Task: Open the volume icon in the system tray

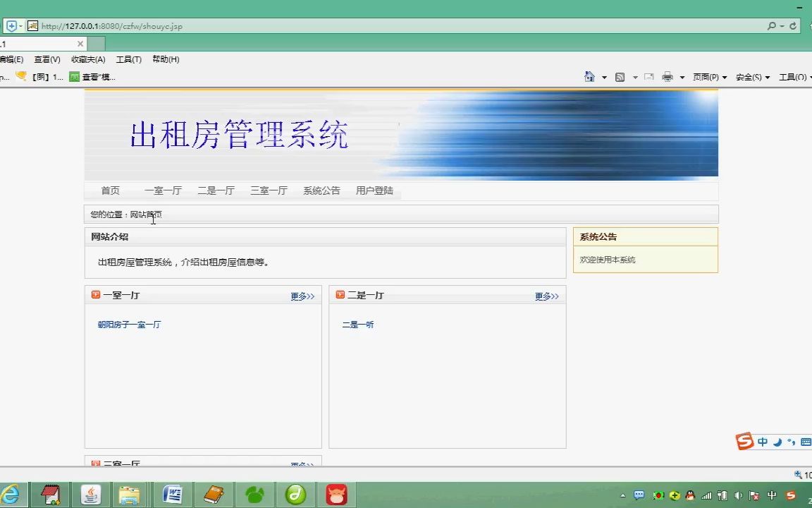Action: point(738,496)
